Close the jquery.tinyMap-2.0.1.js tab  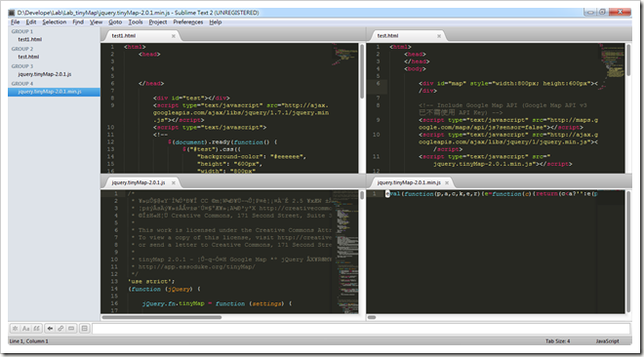(174, 182)
